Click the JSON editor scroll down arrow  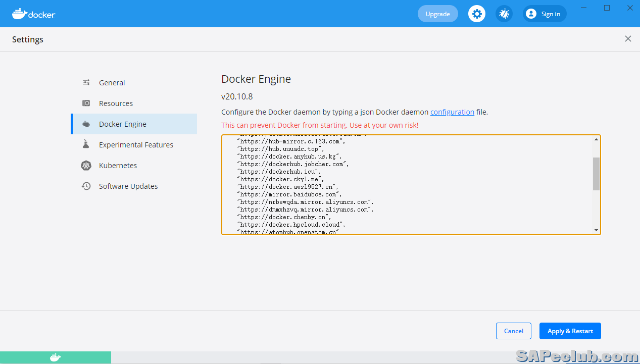click(596, 230)
